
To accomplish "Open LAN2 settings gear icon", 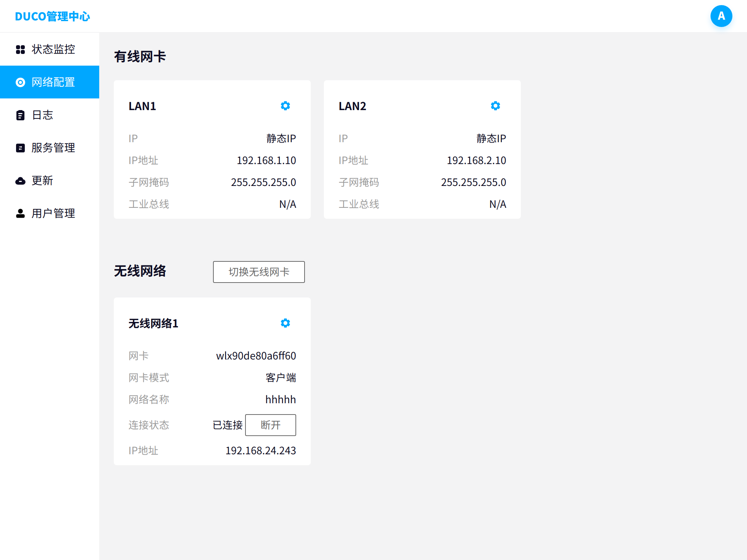I will point(495,106).
